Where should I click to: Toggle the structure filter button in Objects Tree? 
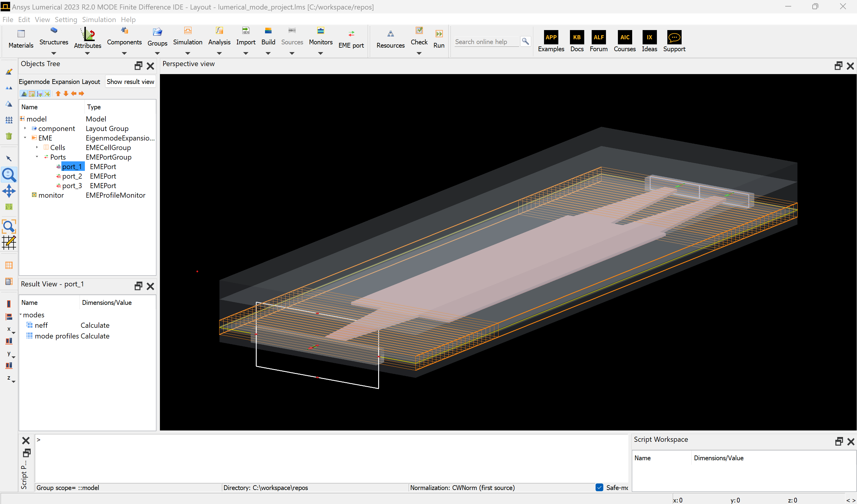pyautogui.click(x=24, y=93)
